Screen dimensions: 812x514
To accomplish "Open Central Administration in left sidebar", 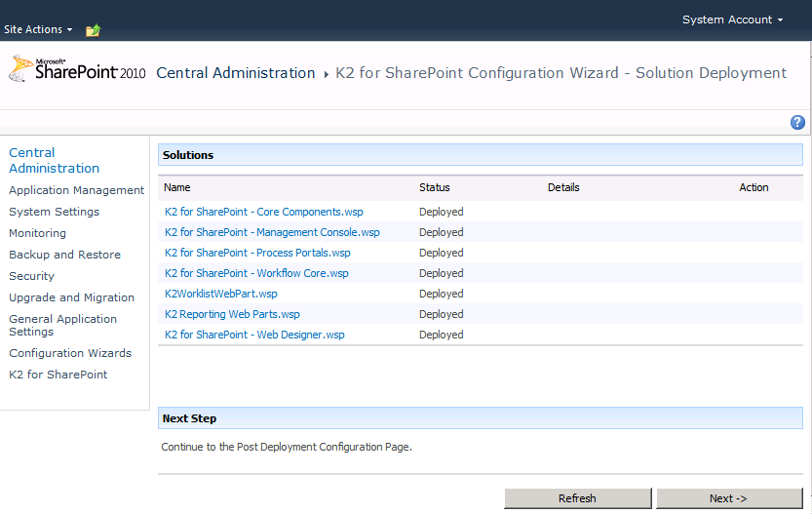I will [54, 160].
